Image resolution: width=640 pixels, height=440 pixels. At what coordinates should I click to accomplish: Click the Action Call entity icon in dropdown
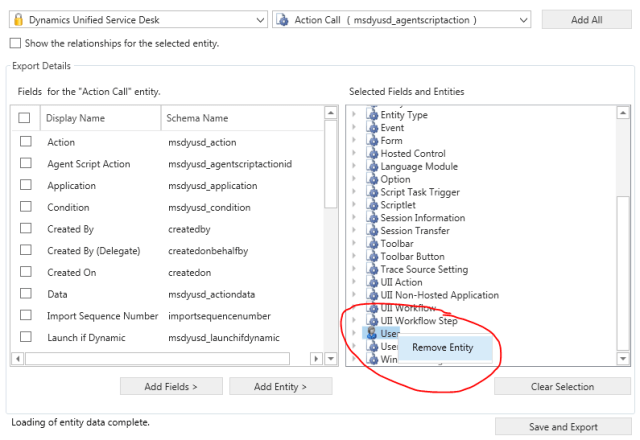pyautogui.click(x=282, y=20)
